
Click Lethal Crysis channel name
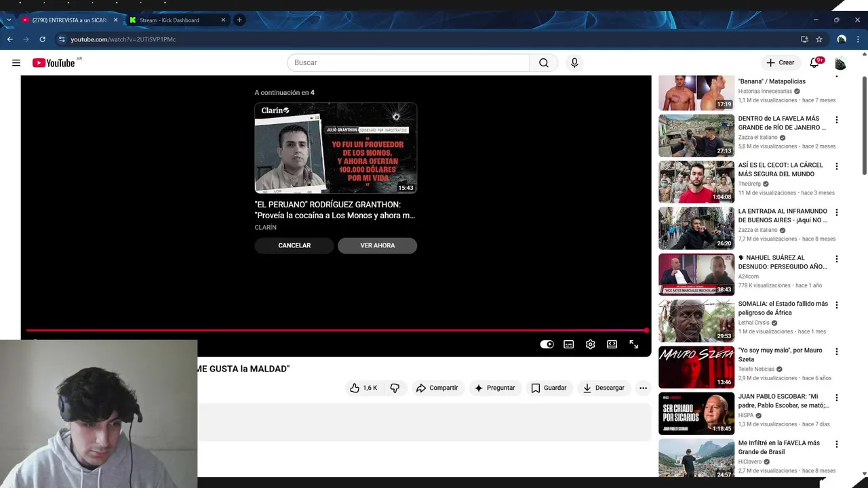(x=753, y=323)
